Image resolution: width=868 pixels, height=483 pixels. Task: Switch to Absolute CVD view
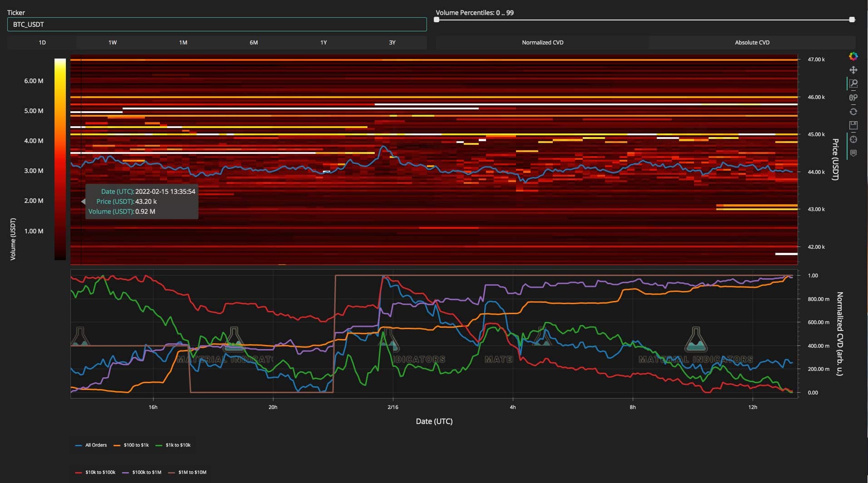point(752,42)
